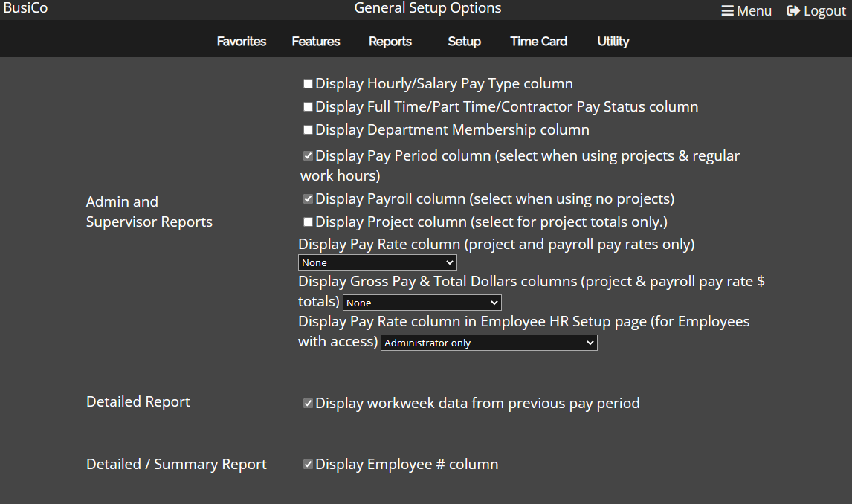Open the Favorites menu
Viewport: 852px width, 504px height.
pos(242,42)
